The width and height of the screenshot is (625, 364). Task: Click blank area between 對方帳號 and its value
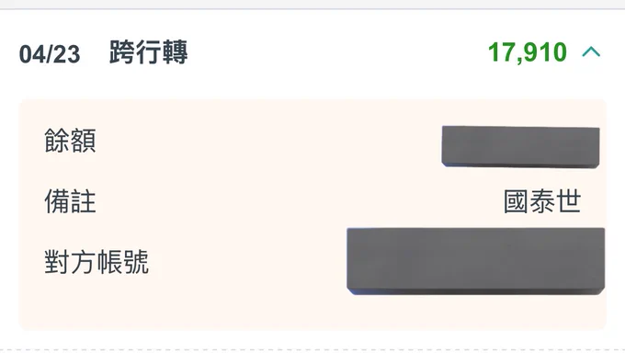click(247, 262)
